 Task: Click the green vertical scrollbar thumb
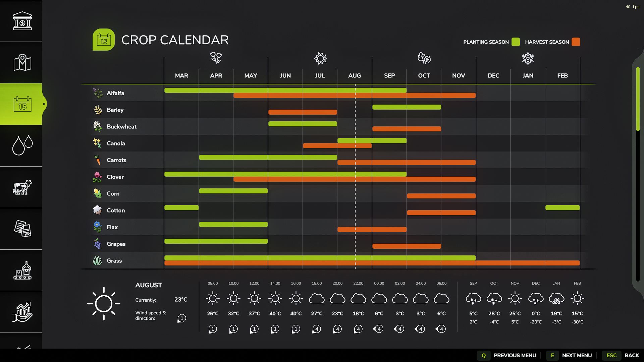(x=638, y=99)
